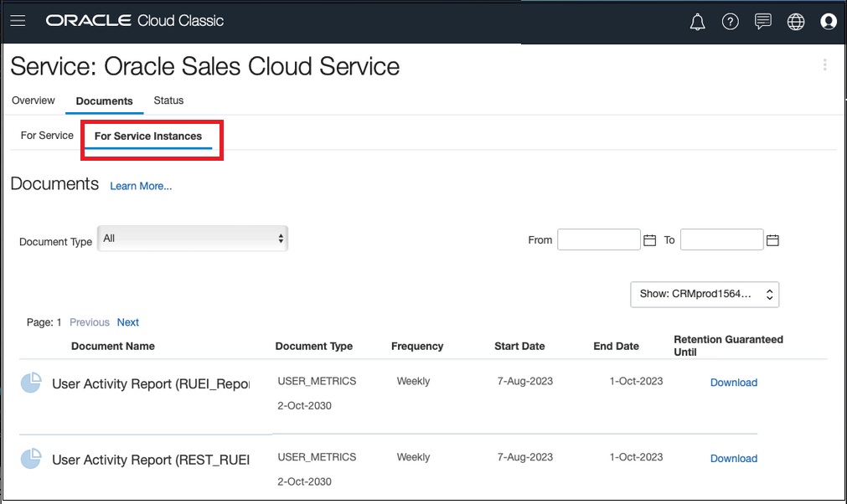Click the From date input field
The image size is (847, 504).
pyautogui.click(x=598, y=239)
